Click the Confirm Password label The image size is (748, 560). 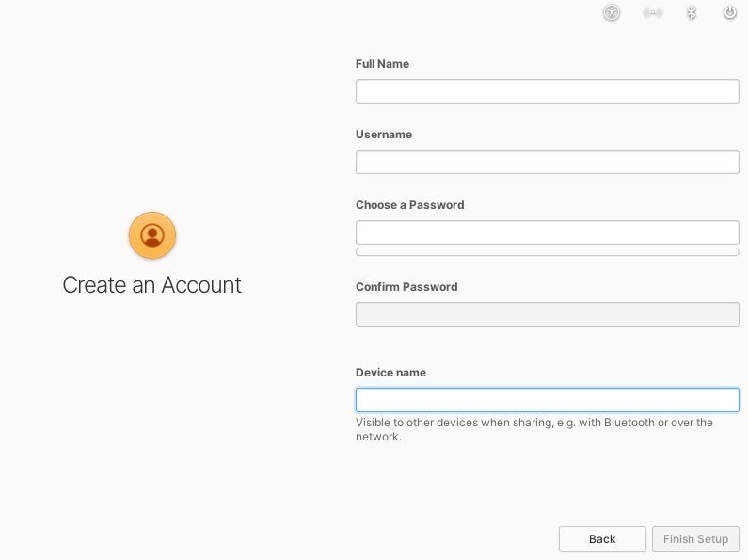[406, 287]
